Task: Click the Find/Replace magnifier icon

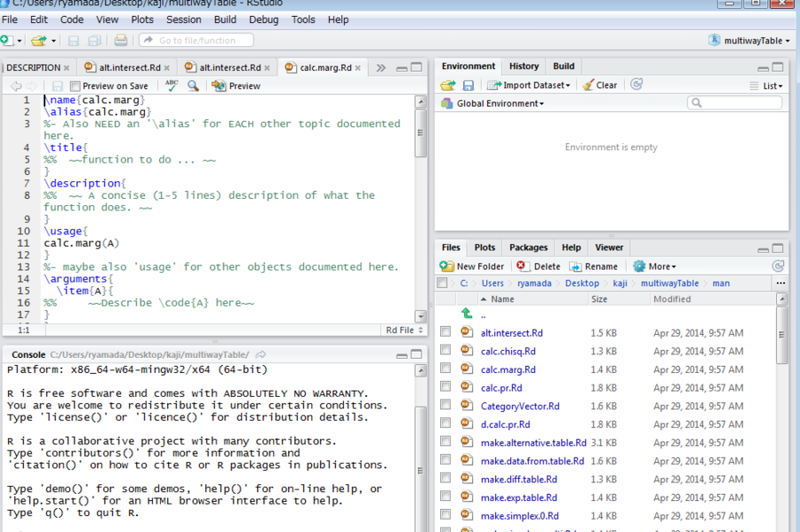Action: 193,85
